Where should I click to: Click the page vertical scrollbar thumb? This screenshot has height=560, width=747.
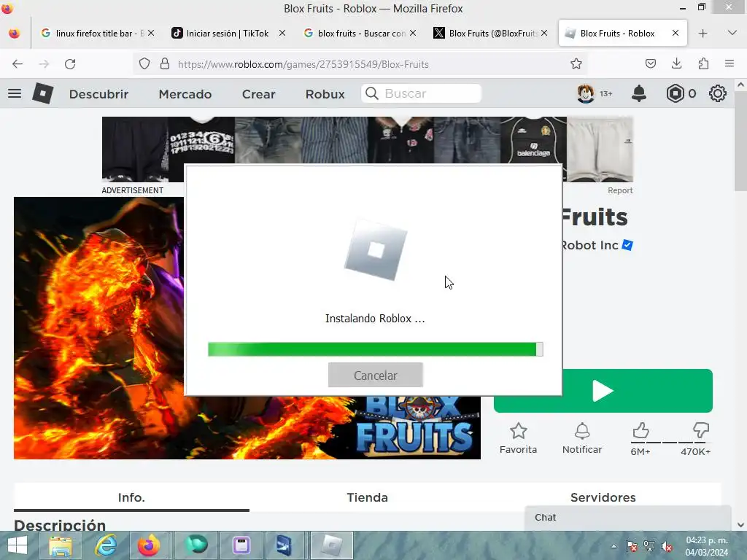click(x=740, y=143)
